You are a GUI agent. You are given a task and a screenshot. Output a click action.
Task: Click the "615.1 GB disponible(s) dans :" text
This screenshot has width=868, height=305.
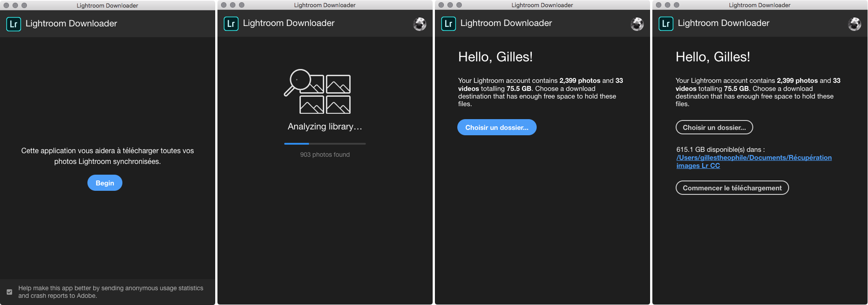click(x=720, y=150)
